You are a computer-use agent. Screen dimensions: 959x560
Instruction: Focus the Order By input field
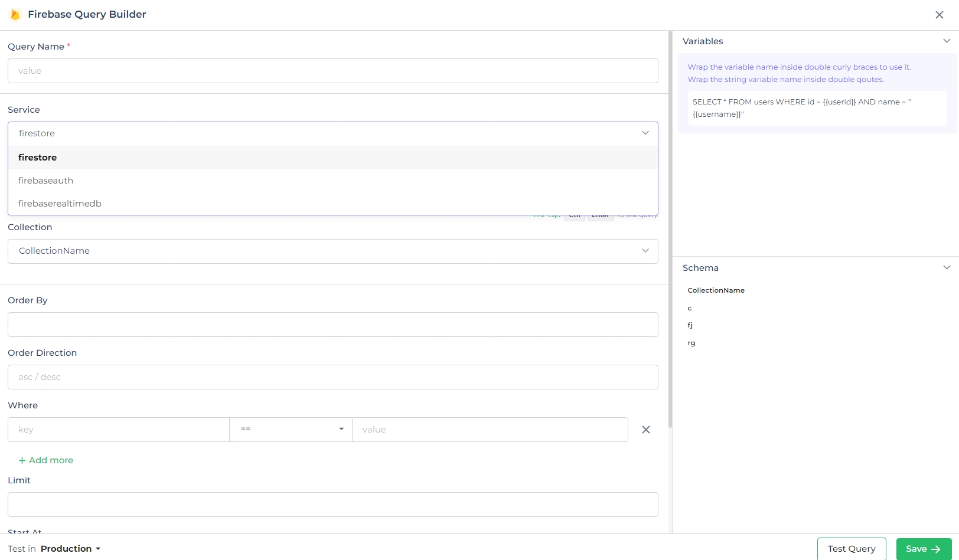tap(333, 325)
